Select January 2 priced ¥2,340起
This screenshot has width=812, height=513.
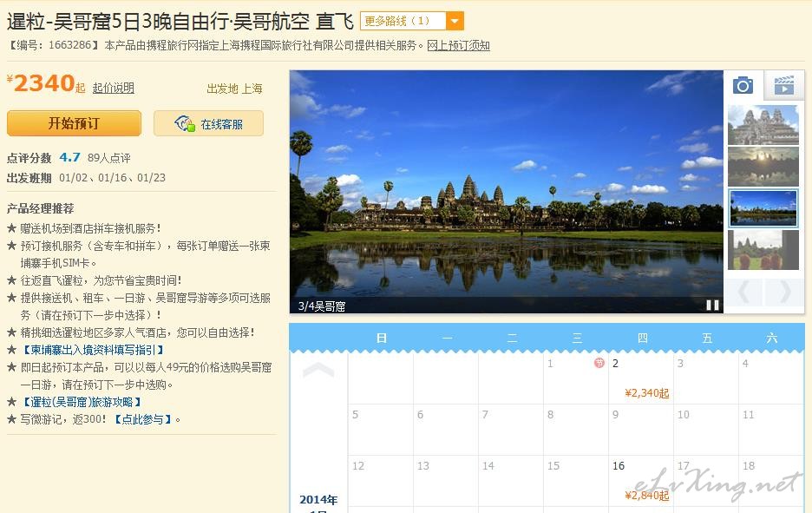click(640, 378)
